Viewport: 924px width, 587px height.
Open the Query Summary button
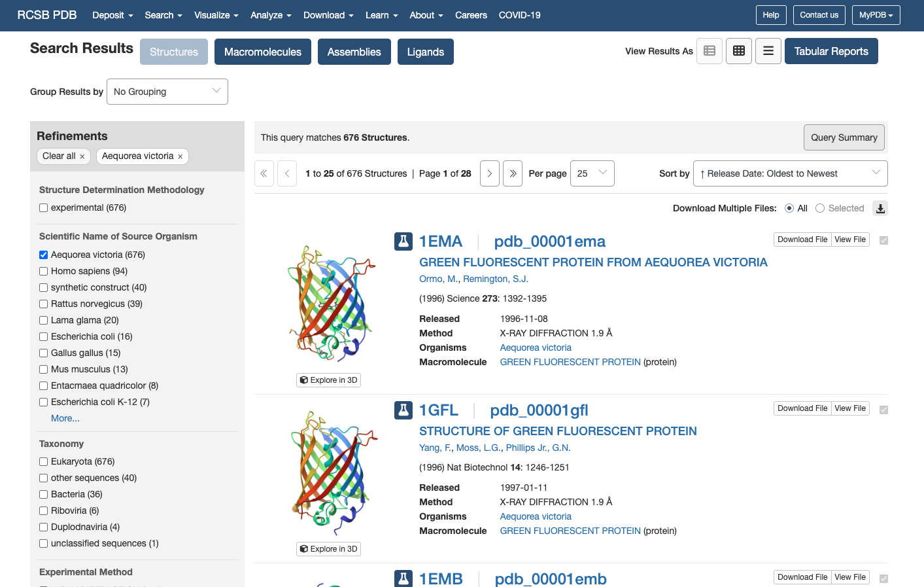click(x=844, y=137)
